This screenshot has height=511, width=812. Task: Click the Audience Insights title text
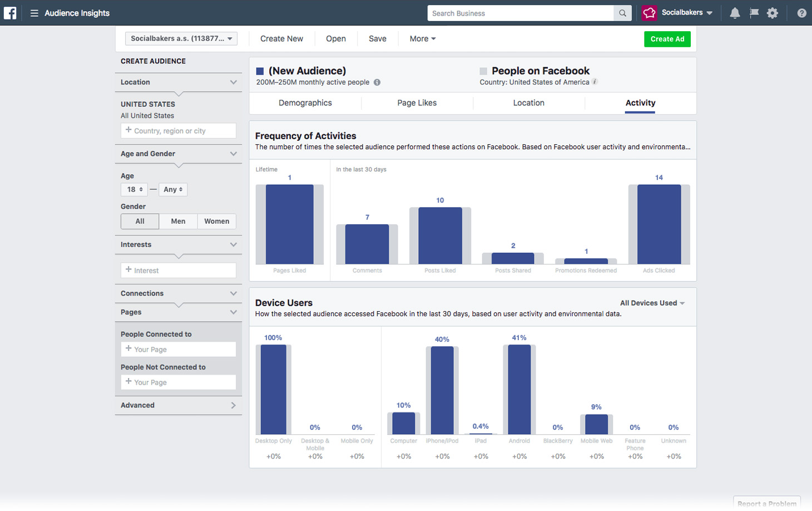pyautogui.click(x=77, y=13)
